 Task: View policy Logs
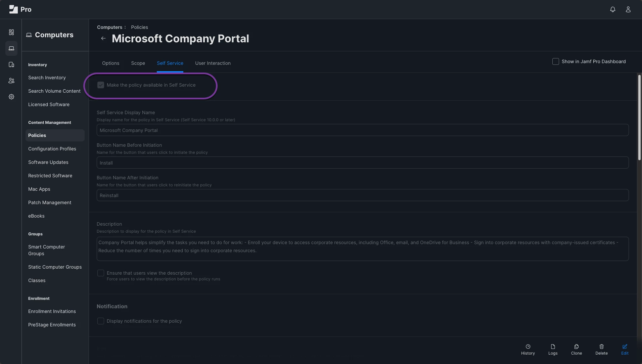pyautogui.click(x=553, y=350)
